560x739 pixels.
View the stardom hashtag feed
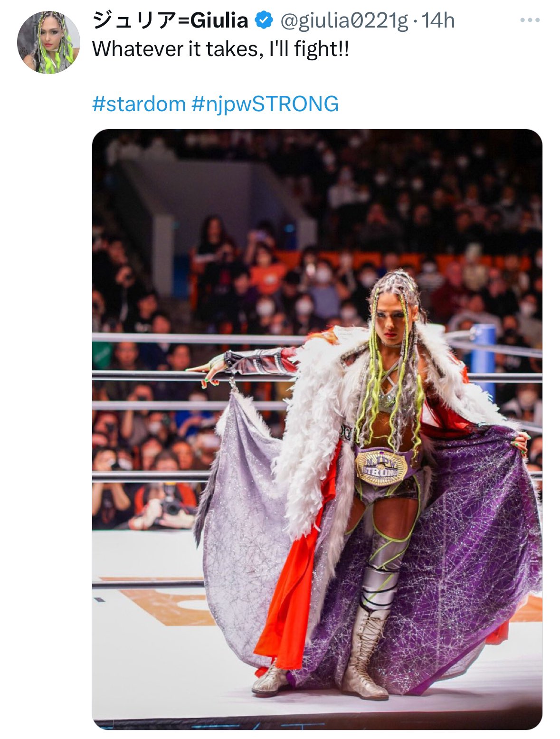[x=139, y=104]
